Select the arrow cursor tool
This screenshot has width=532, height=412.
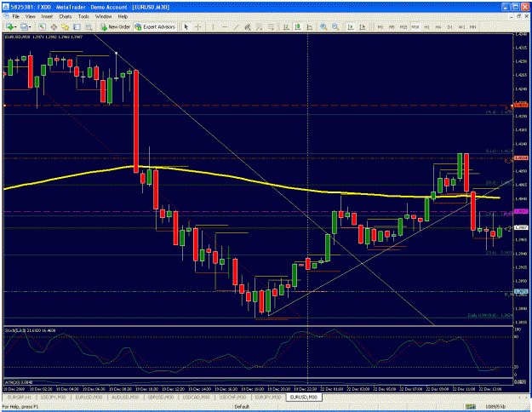pos(186,26)
